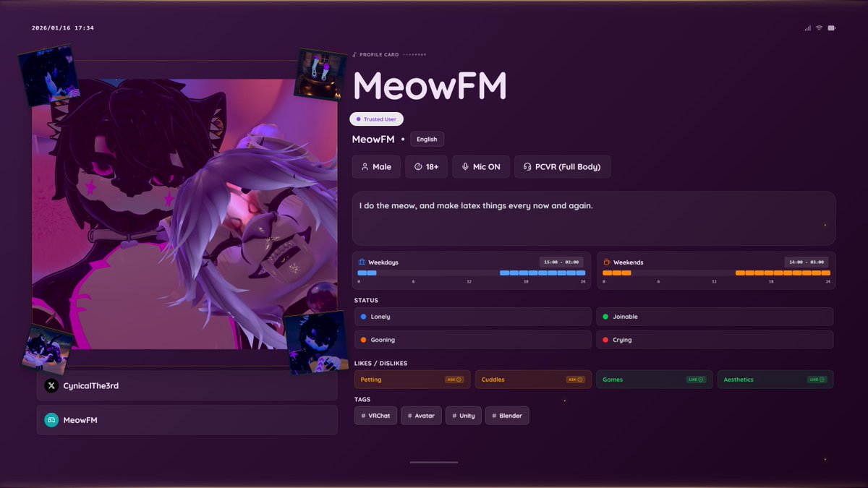This screenshot has height=488, width=868.
Task: Click the green MeowFM social link icon
Action: tap(50, 419)
